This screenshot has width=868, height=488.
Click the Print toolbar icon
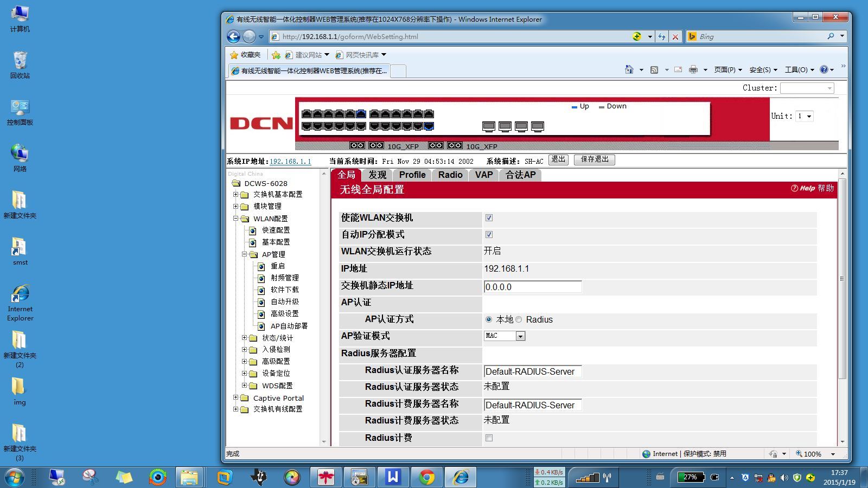pos(693,69)
